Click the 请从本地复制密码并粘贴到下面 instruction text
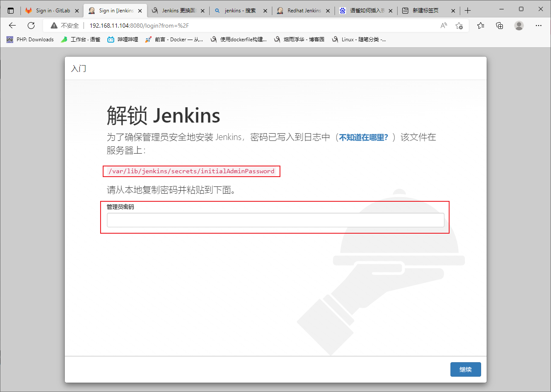Screen dimensions: 551x392 (x=171, y=190)
